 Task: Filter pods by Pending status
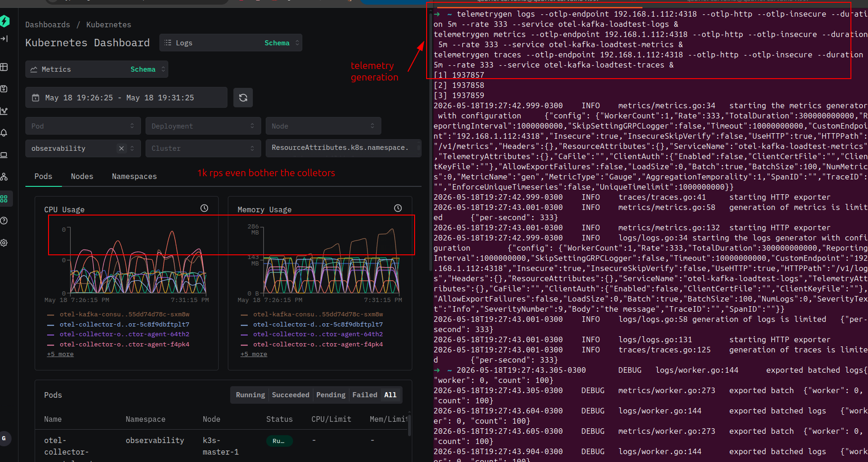tap(330, 395)
